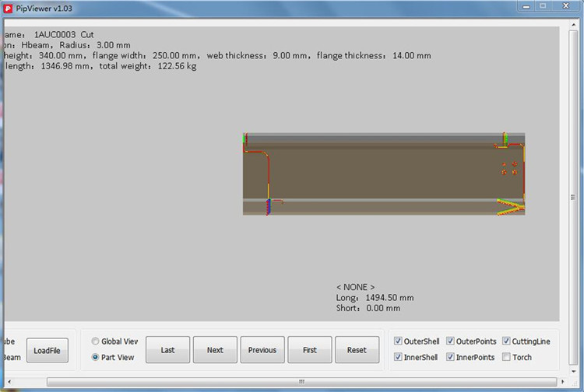This screenshot has height=392, width=584.
Task: Click the 'flange thickness: 14.00 mm' text
Action: (x=374, y=56)
